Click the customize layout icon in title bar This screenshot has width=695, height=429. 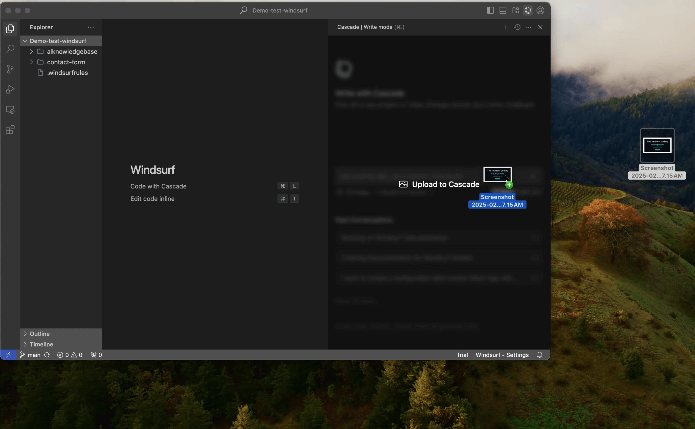point(515,10)
